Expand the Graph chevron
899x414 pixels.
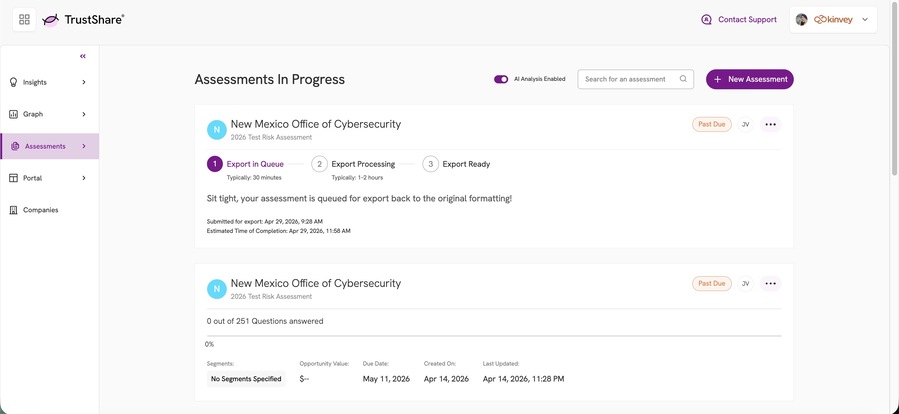pos(84,114)
